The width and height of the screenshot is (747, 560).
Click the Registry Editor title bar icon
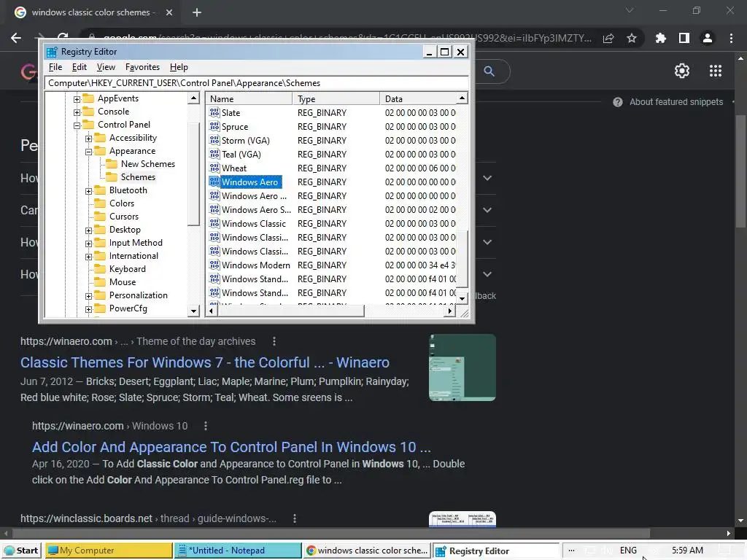click(52, 52)
